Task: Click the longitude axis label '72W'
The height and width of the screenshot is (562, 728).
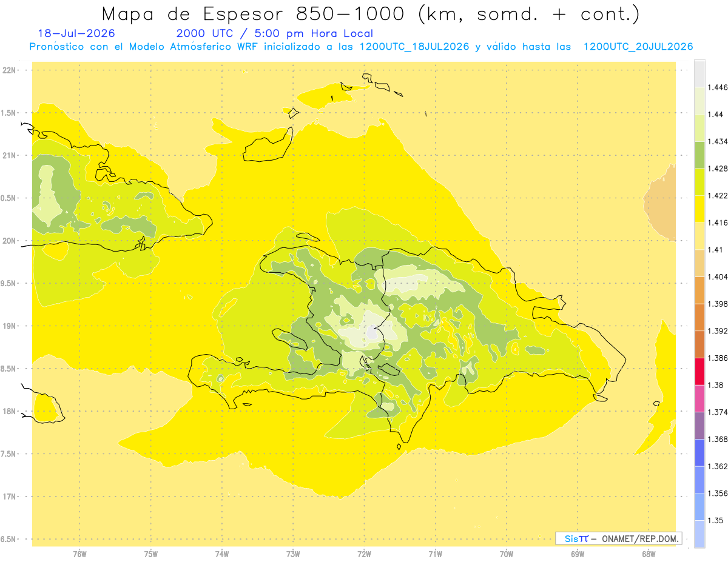Action: pyautogui.click(x=364, y=554)
